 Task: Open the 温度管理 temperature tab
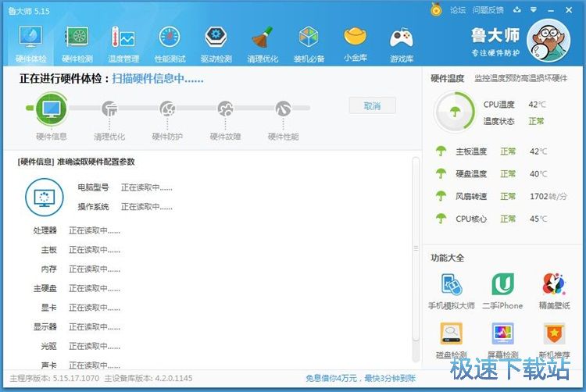pos(123,44)
